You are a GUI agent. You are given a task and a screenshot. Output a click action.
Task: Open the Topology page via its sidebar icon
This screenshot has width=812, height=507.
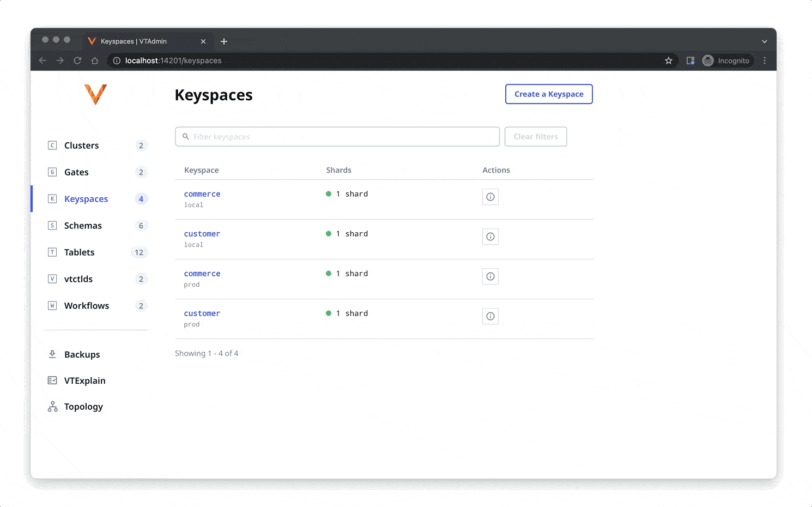coord(52,406)
